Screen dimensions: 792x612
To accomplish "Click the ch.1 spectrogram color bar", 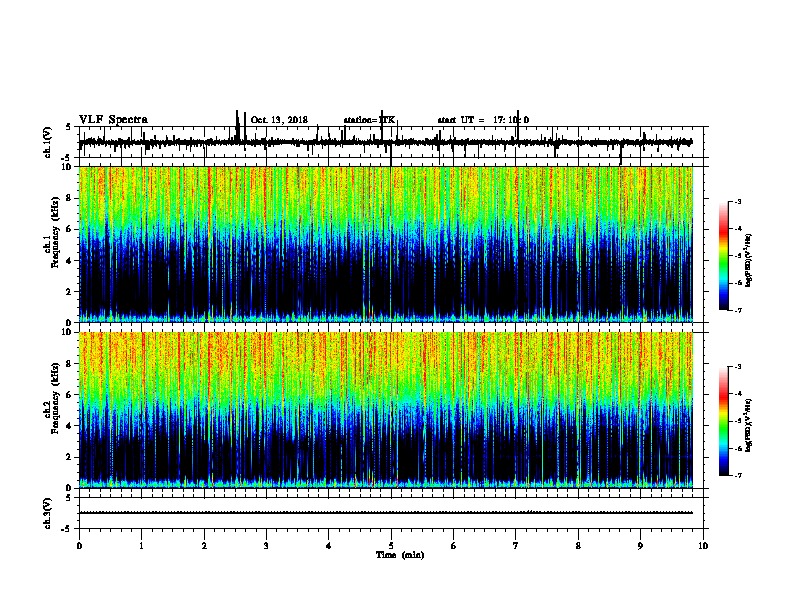I will [x=723, y=256].
